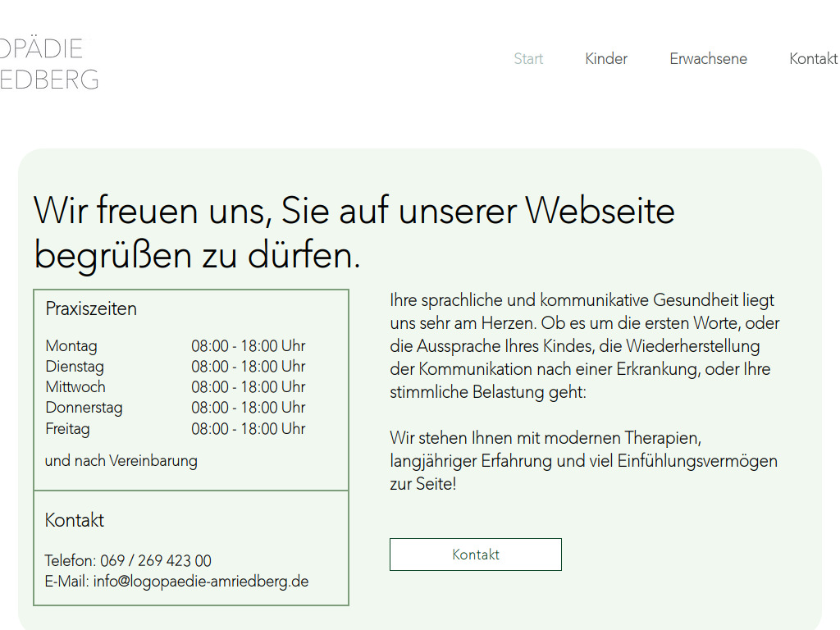Click the Kontakt section heading
This screenshot has height=630, width=840.
74,520
